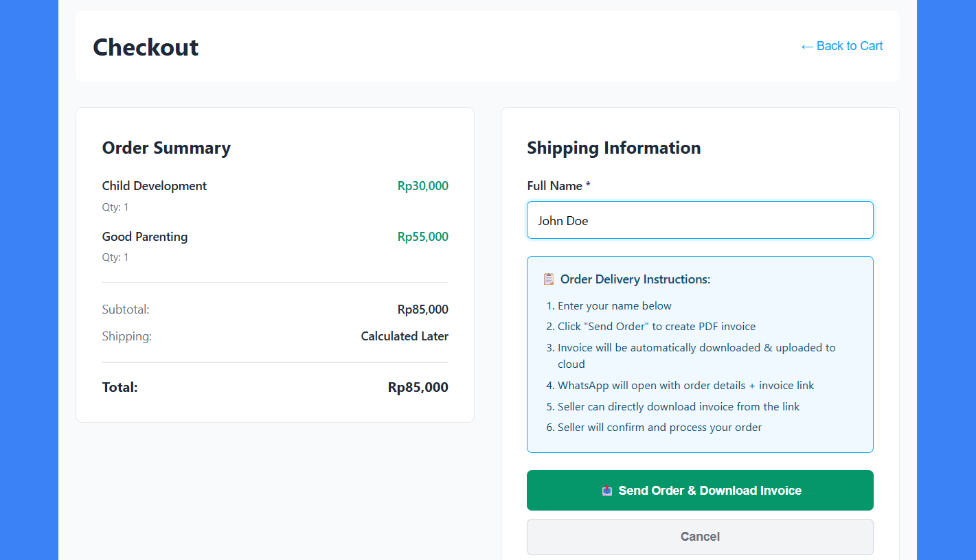Click the 'Calculated Later' shipping text
The width and height of the screenshot is (976, 560).
(404, 336)
